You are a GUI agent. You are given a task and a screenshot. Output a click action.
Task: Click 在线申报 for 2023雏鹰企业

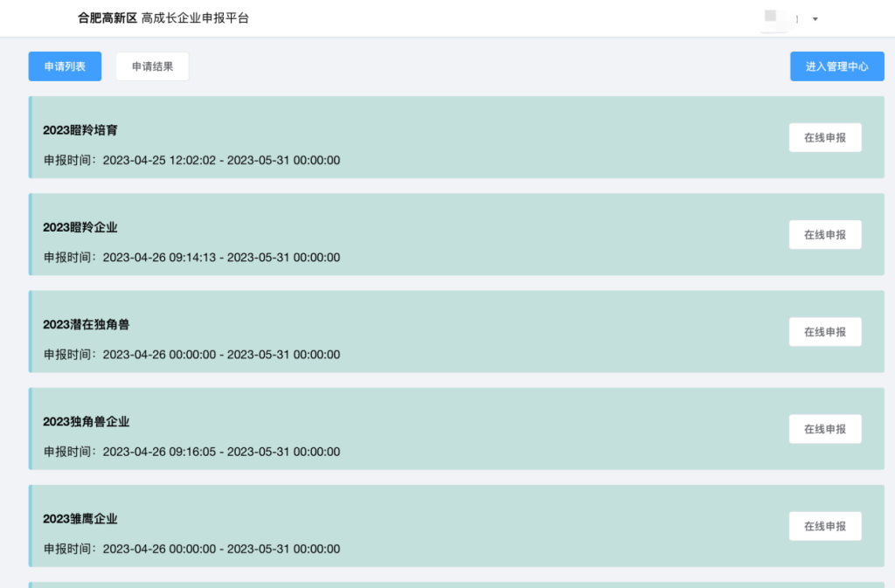coord(824,526)
